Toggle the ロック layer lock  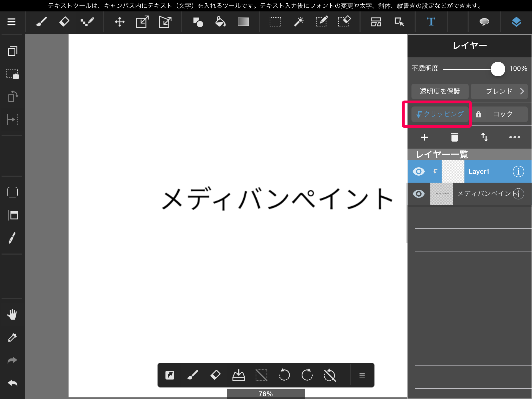click(x=499, y=114)
